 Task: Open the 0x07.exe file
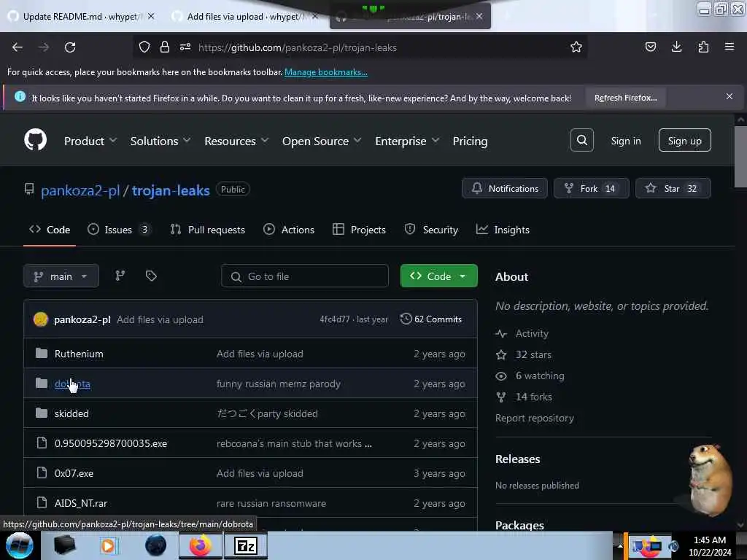pos(74,473)
